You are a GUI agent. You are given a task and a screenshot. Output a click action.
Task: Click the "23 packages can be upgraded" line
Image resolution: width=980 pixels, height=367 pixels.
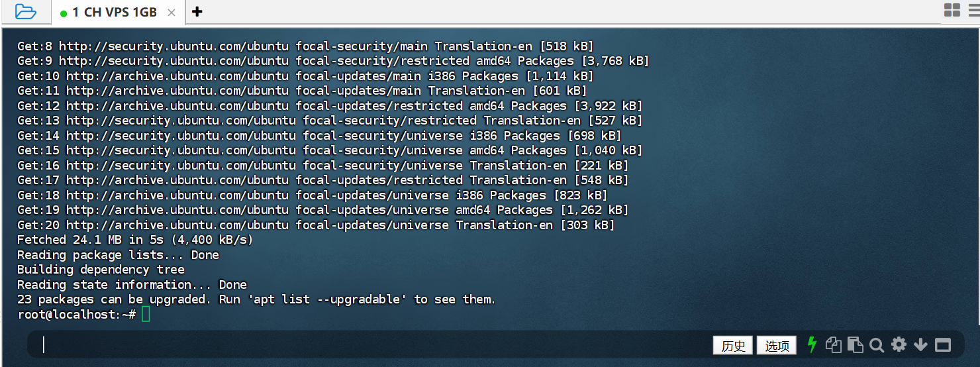256,299
